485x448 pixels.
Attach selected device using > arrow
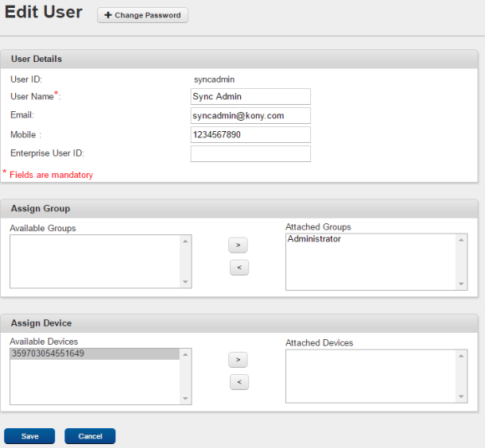(238, 360)
